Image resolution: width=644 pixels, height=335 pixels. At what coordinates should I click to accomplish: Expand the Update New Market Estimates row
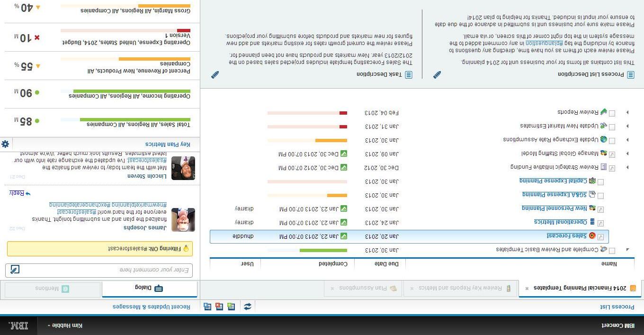click(628, 126)
